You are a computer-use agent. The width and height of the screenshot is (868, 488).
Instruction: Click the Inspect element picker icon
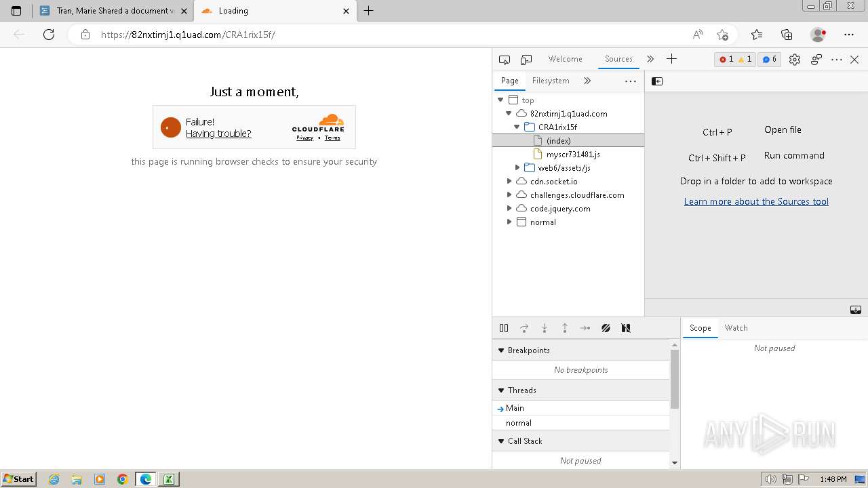(x=504, y=60)
